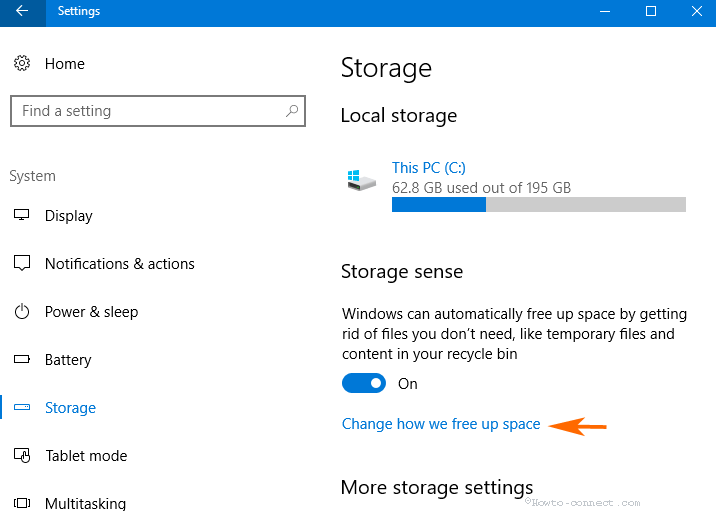Click the C: drive usage bar
Viewport: 716px width, 511px height.
539,205
